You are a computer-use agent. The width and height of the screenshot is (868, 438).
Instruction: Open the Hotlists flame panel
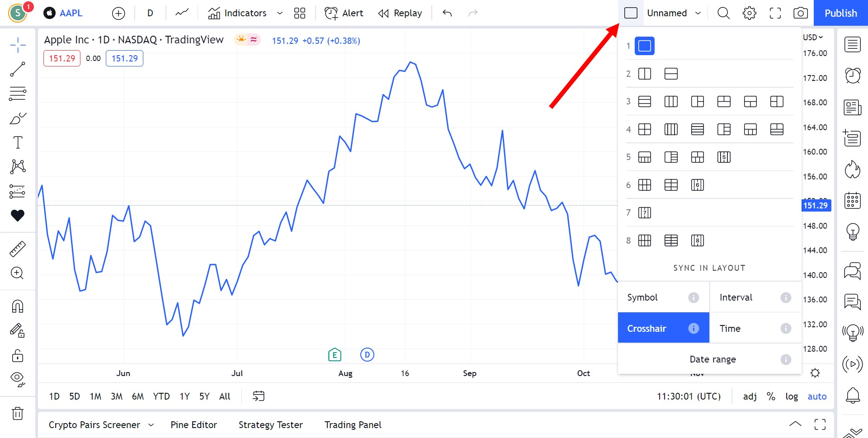coord(853,170)
